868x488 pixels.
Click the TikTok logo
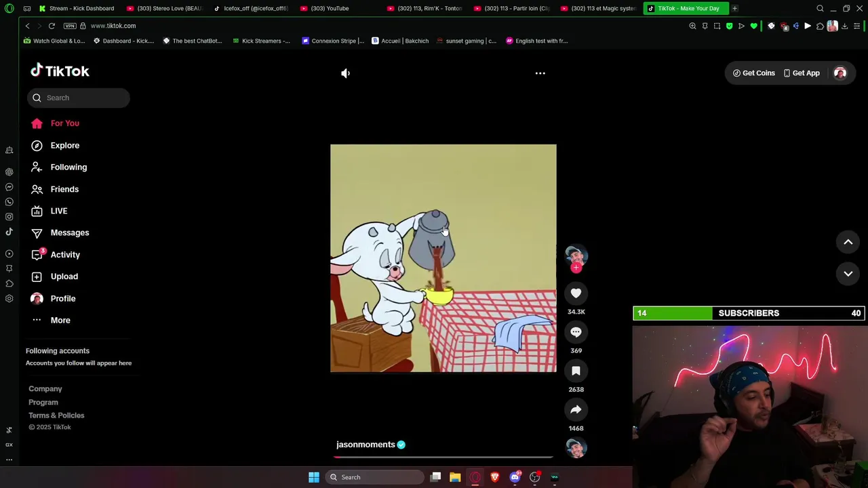click(x=60, y=70)
